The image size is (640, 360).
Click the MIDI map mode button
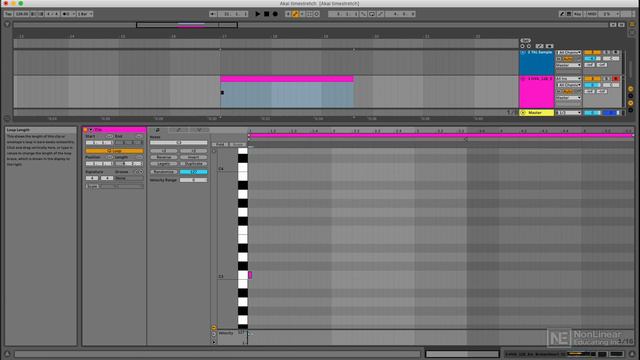(x=592, y=14)
